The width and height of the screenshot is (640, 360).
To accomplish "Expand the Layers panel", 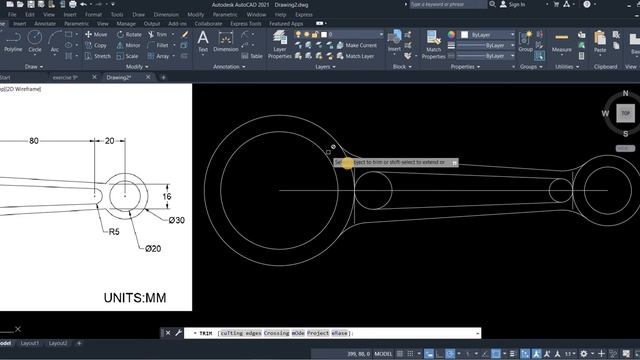I will (325, 67).
